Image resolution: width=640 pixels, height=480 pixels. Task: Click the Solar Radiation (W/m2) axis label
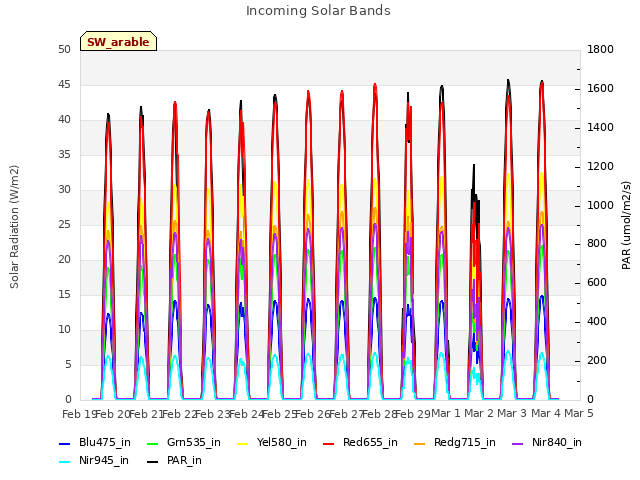tap(14, 227)
